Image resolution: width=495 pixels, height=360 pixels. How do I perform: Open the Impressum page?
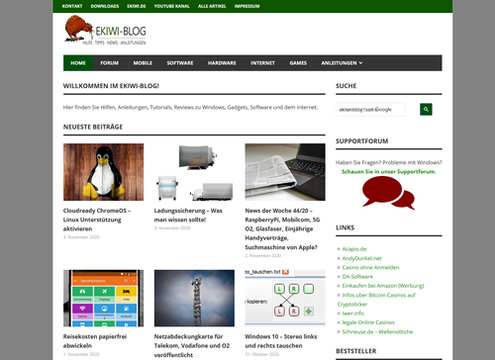click(x=247, y=6)
